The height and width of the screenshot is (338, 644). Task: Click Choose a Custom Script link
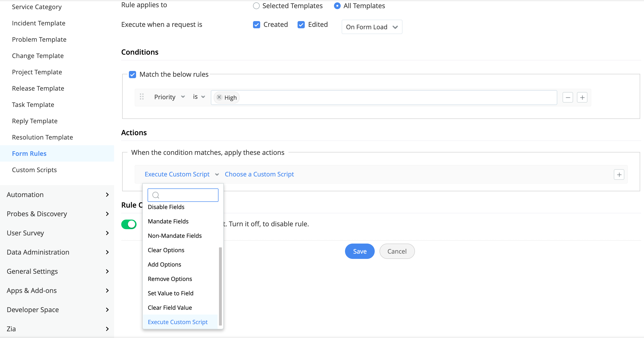pos(259,174)
